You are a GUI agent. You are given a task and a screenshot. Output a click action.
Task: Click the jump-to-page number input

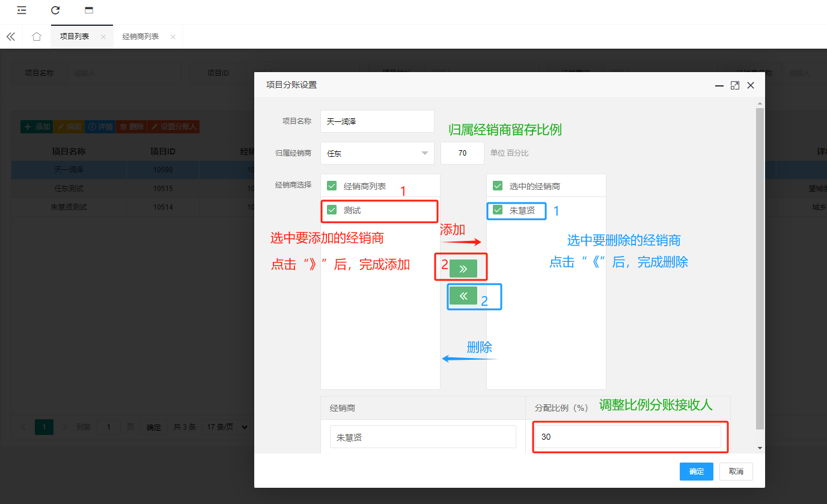point(109,427)
